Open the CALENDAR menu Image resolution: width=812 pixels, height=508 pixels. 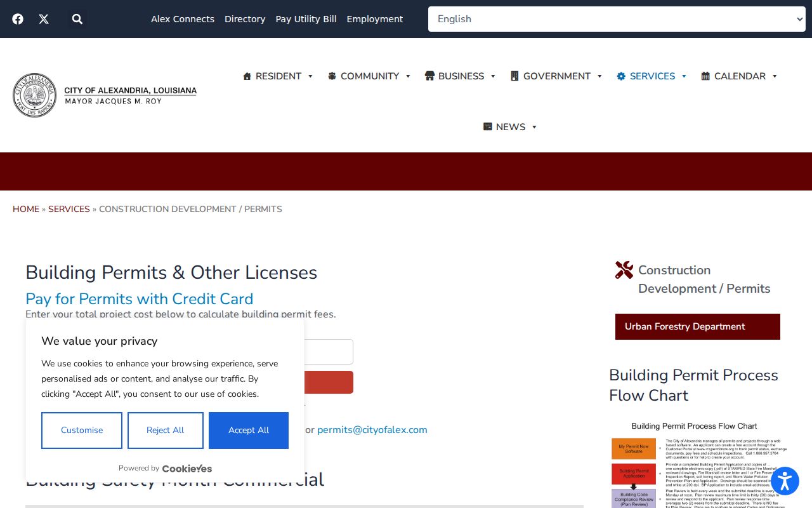740,76
